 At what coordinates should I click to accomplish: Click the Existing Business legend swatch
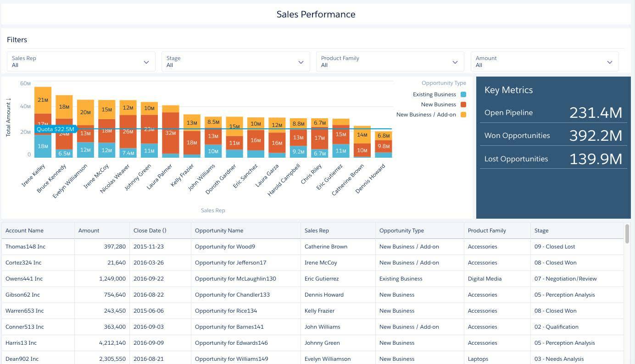point(463,94)
